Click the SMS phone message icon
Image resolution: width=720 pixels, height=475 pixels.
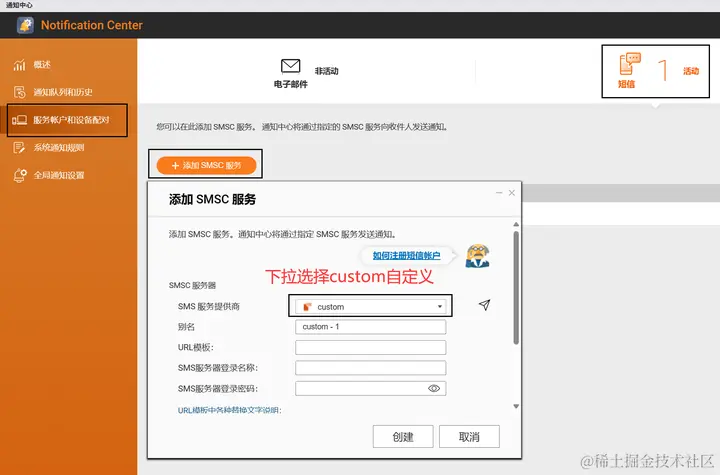coord(630,63)
